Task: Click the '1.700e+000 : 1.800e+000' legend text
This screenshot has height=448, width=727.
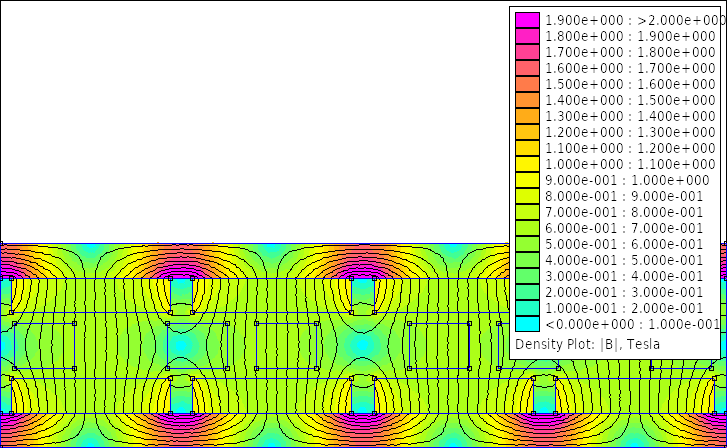Action: 630,52
